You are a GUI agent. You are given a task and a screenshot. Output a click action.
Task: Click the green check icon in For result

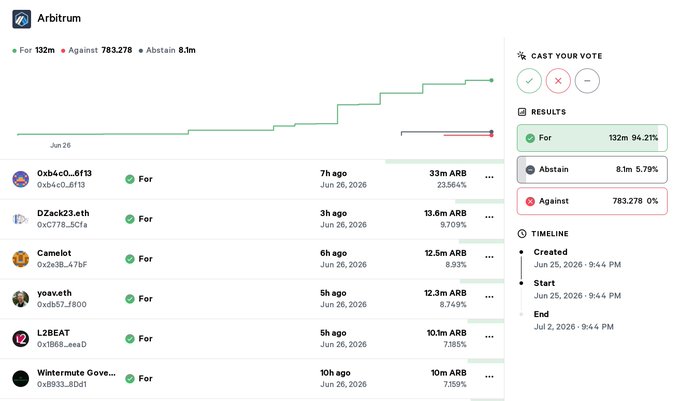pos(530,138)
